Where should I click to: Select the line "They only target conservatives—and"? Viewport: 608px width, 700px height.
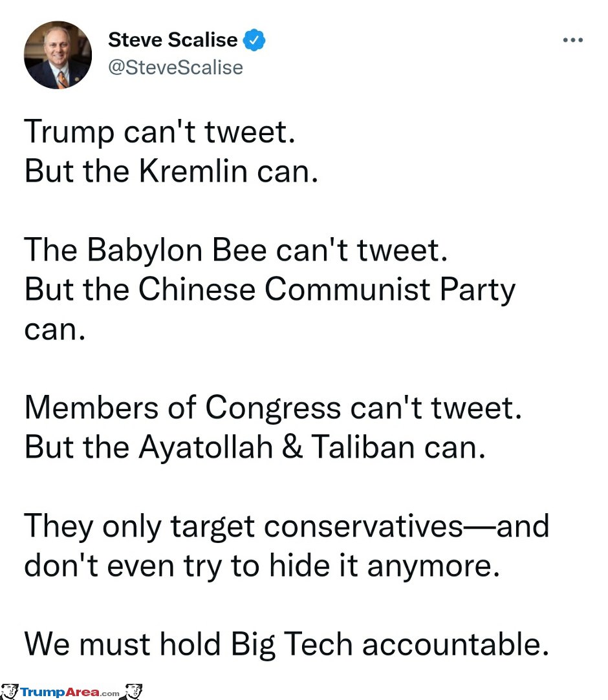tap(287, 527)
